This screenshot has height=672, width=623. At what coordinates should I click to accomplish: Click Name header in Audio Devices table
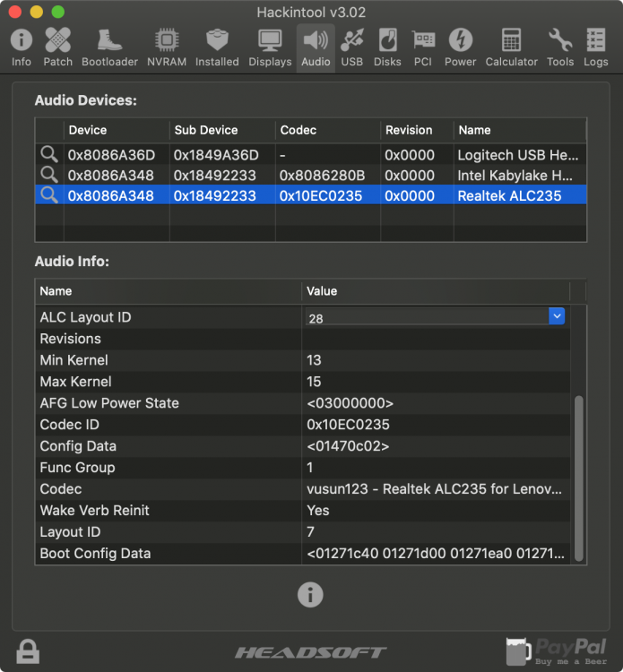(x=520, y=130)
